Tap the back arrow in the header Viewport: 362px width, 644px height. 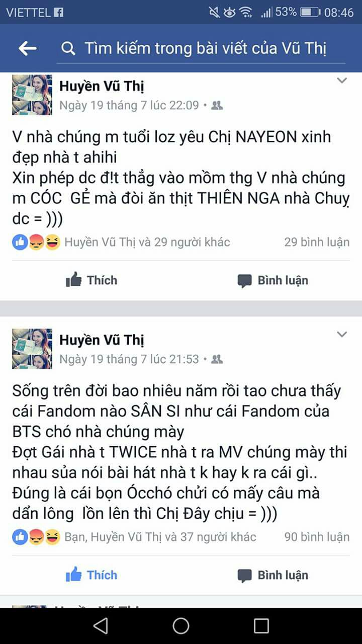28,48
